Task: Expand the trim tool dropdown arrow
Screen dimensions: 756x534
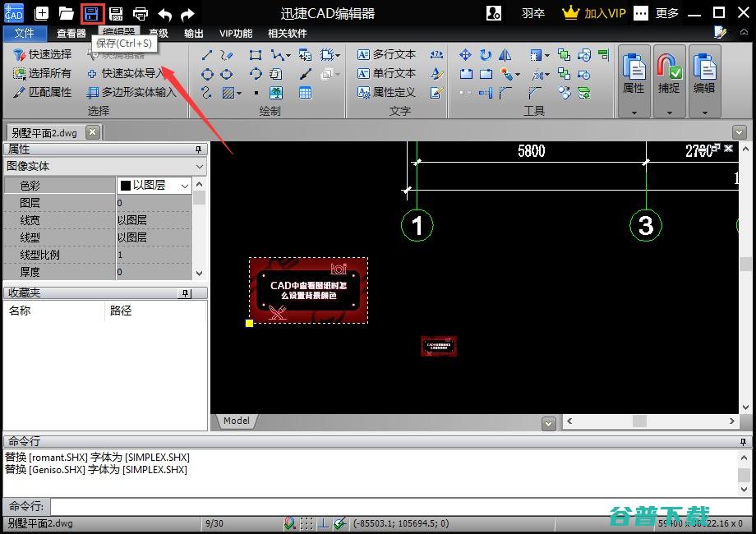Action: (548, 74)
